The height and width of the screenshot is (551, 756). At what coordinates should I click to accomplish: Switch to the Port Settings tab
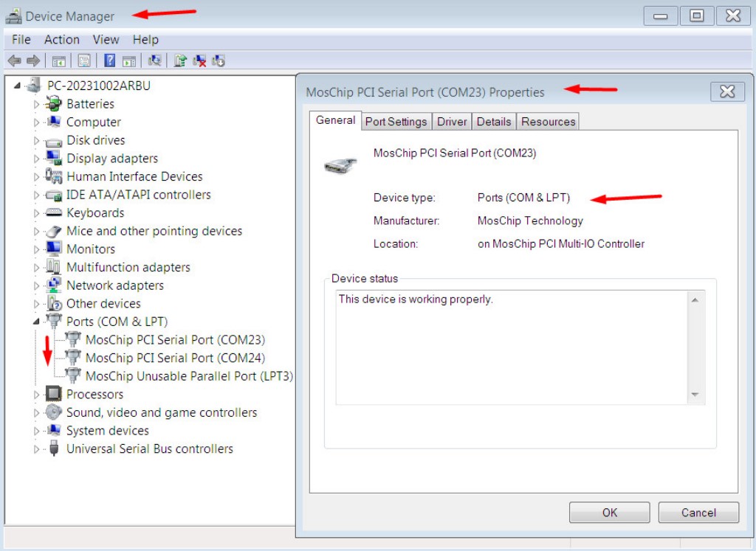click(x=396, y=122)
